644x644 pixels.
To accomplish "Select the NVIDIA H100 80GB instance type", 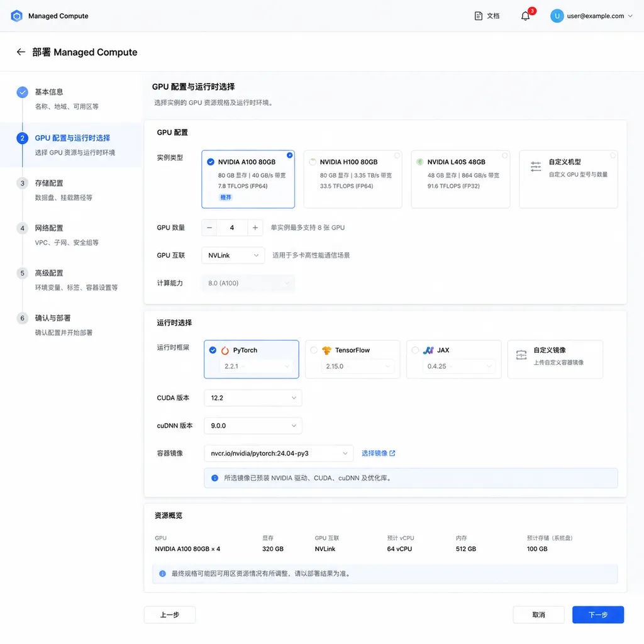I will (x=353, y=179).
